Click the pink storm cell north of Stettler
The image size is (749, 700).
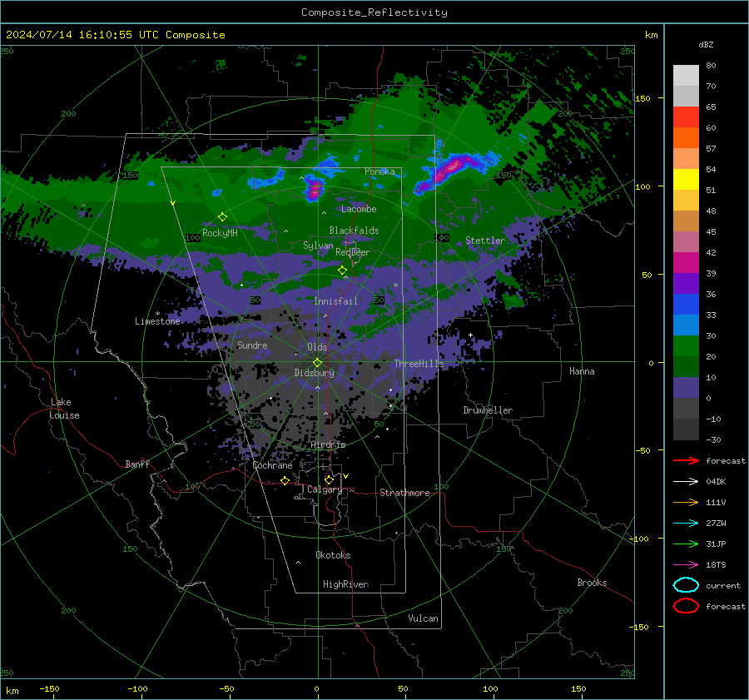(x=451, y=167)
